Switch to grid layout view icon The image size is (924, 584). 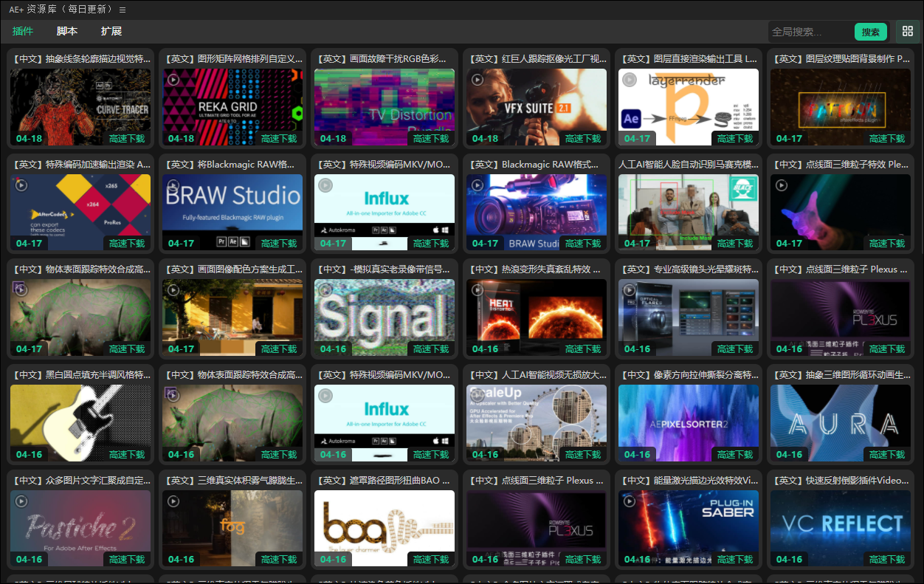click(908, 31)
